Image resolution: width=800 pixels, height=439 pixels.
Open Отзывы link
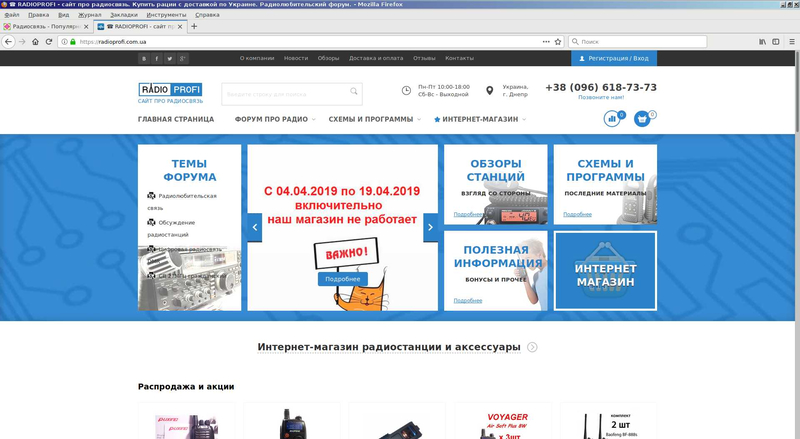coord(424,58)
